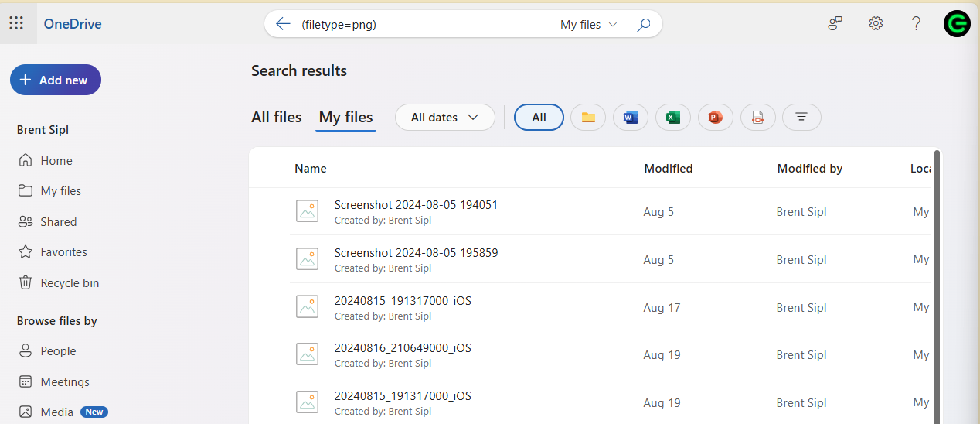Switch to the All files tab
The height and width of the screenshot is (424, 980).
277,117
